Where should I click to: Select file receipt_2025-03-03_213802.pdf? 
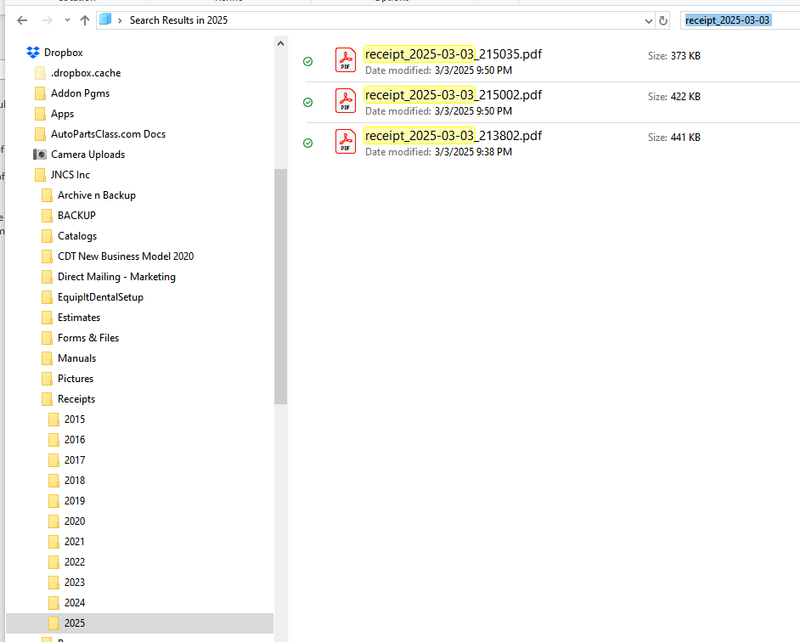pyautogui.click(x=453, y=136)
